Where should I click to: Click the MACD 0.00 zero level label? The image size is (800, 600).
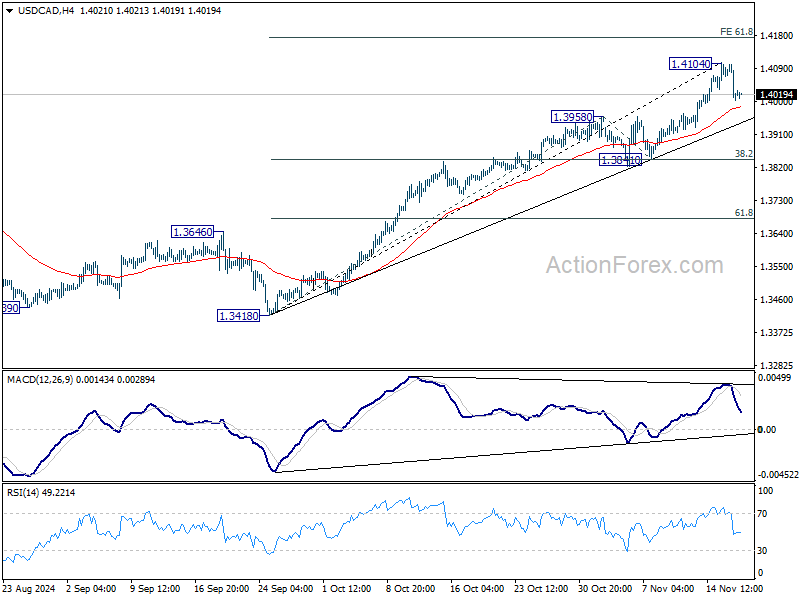(x=767, y=430)
